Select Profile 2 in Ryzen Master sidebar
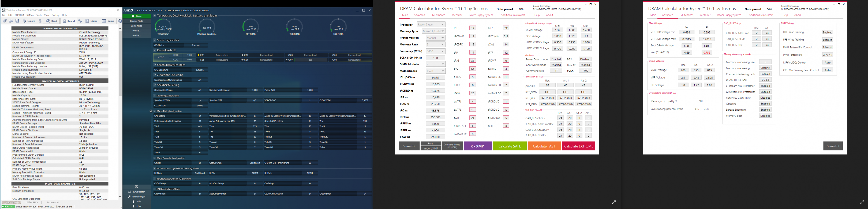 137,35
